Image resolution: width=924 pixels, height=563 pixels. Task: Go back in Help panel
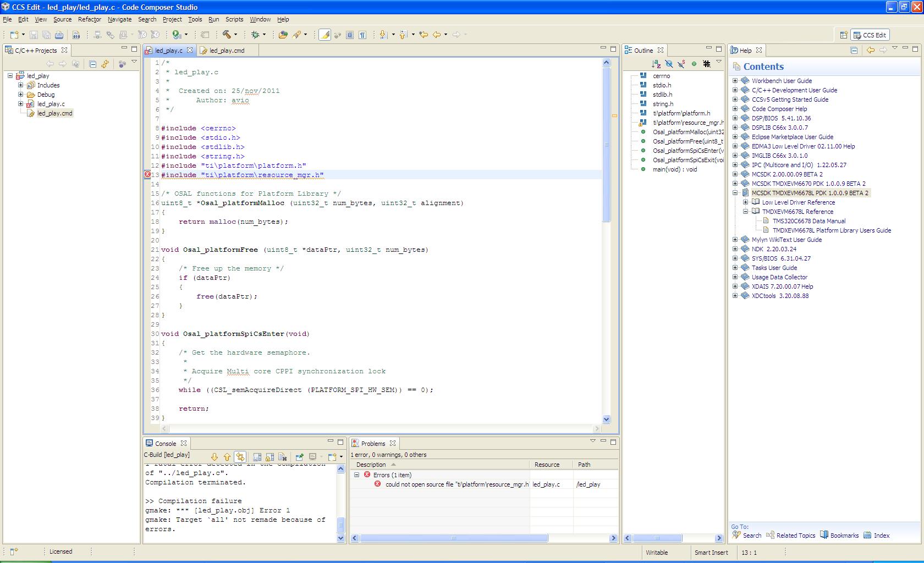(x=870, y=50)
